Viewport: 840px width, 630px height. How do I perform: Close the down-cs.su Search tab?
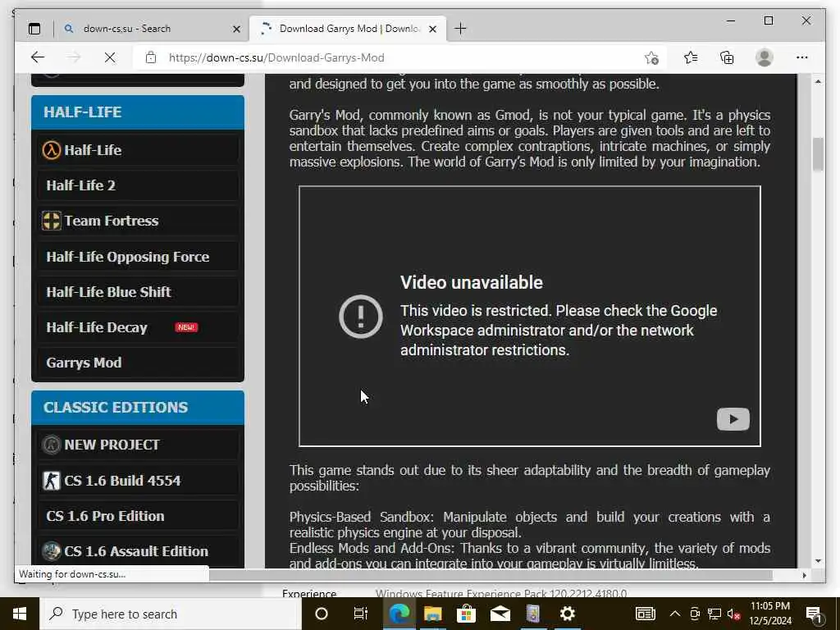click(x=236, y=29)
